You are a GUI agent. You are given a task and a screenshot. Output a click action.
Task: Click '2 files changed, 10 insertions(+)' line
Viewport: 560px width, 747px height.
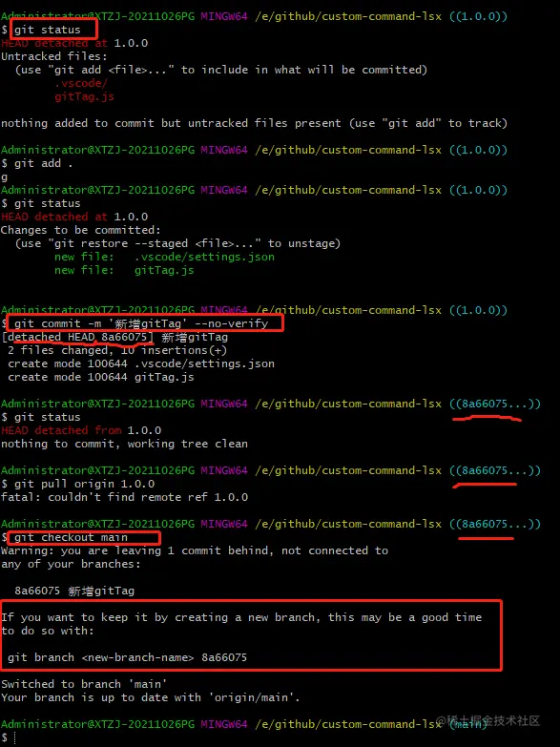117,350
